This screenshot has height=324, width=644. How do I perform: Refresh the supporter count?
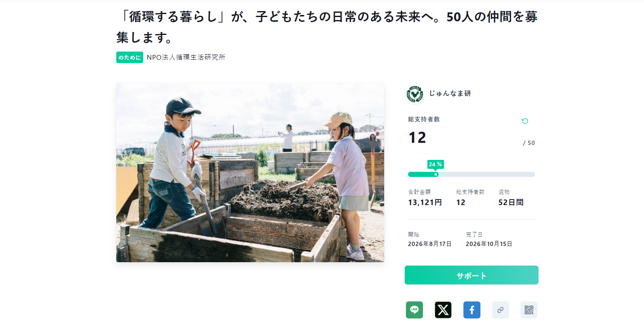click(x=525, y=121)
